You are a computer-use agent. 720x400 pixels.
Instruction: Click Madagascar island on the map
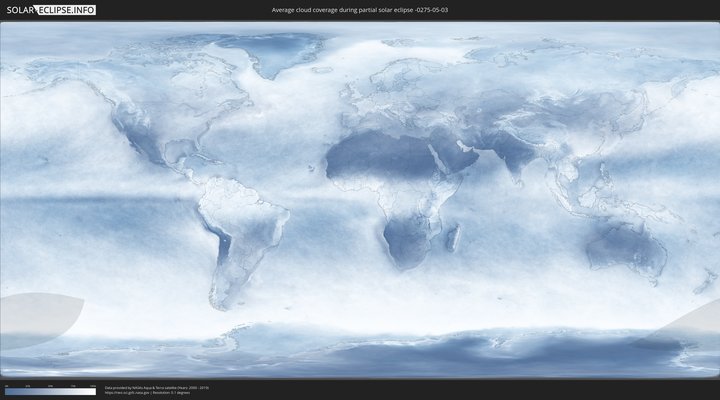pyautogui.click(x=453, y=238)
